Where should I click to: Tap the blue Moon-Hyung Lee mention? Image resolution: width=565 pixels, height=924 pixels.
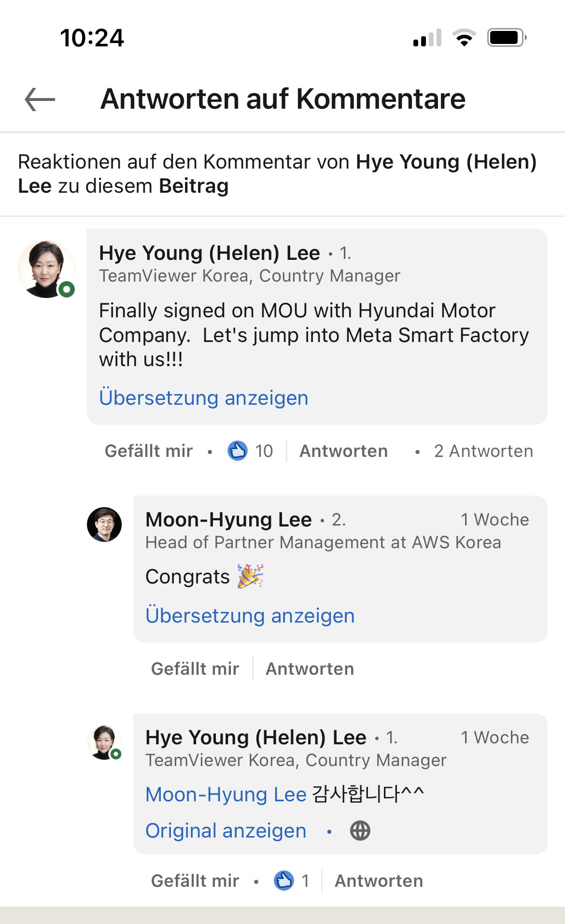point(226,795)
